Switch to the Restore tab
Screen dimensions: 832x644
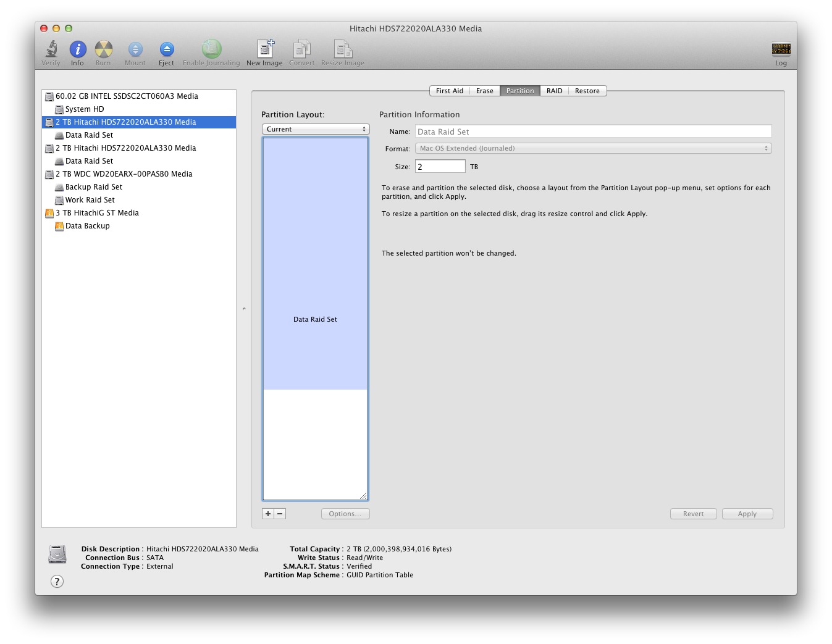point(587,91)
